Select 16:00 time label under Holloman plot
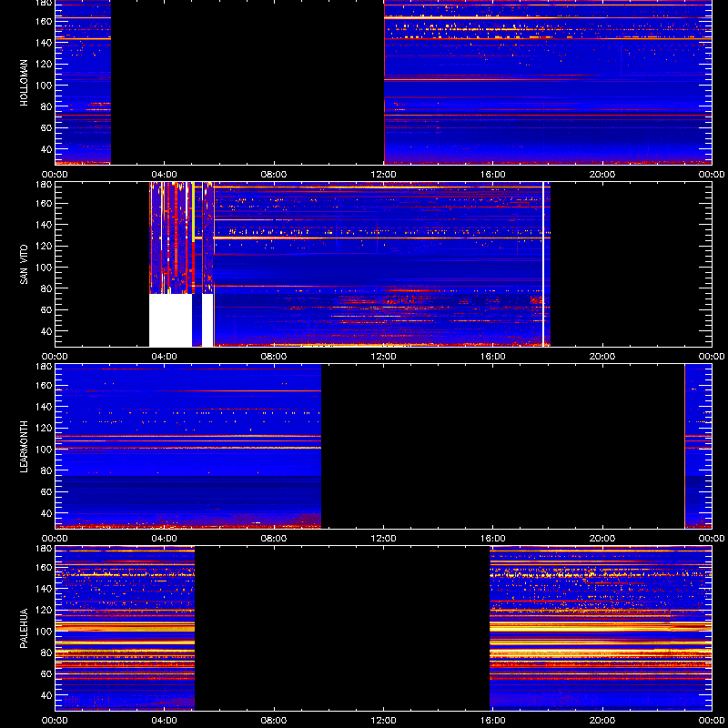728x728 pixels. [x=493, y=175]
